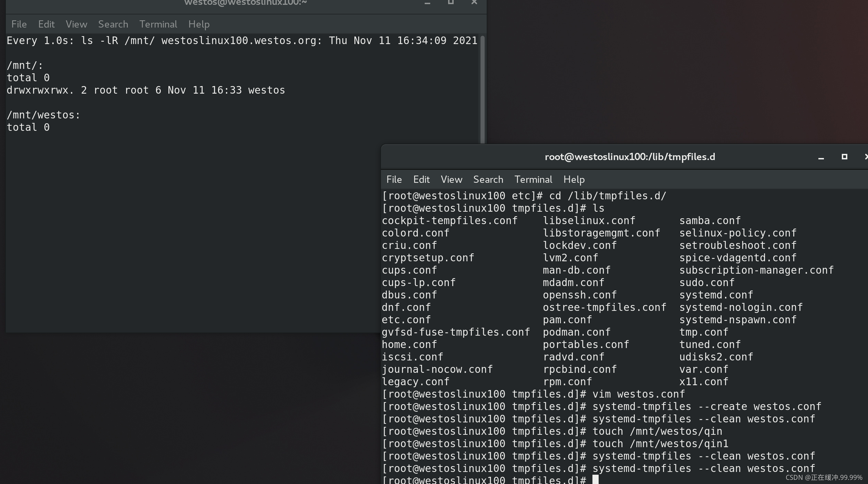
Task: Click udisks2.conf in ls output
Action: pyautogui.click(x=716, y=357)
